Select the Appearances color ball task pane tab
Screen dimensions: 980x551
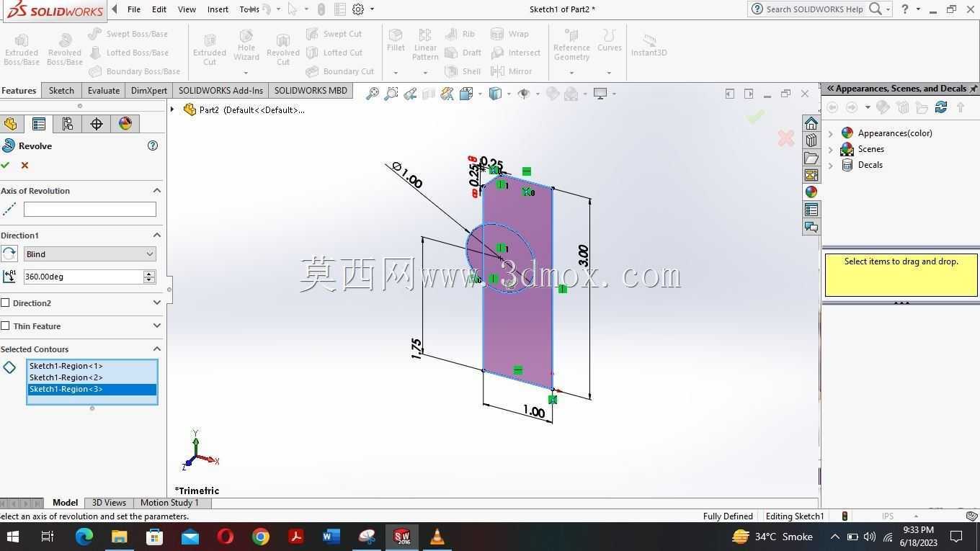(811, 192)
